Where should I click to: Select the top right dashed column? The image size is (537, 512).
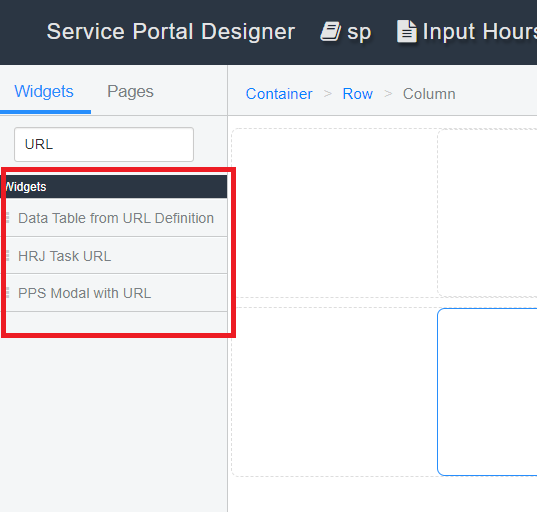point(487,212)
